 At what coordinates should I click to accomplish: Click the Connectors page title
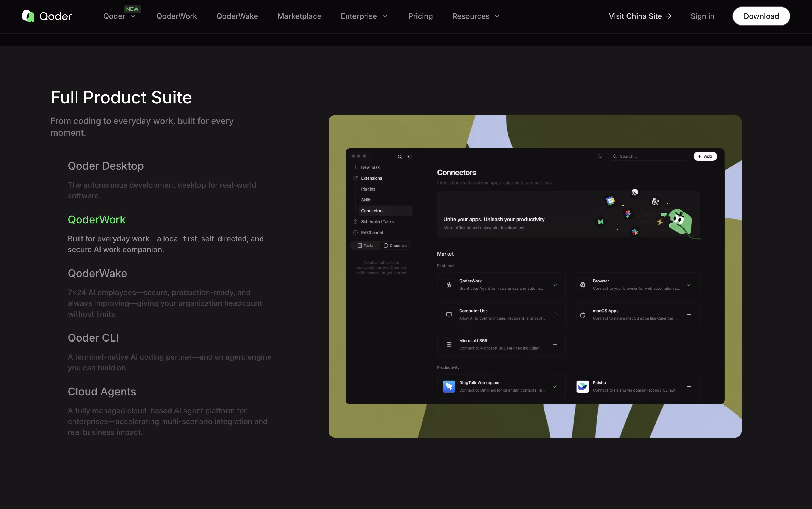[x=456, y=173]
